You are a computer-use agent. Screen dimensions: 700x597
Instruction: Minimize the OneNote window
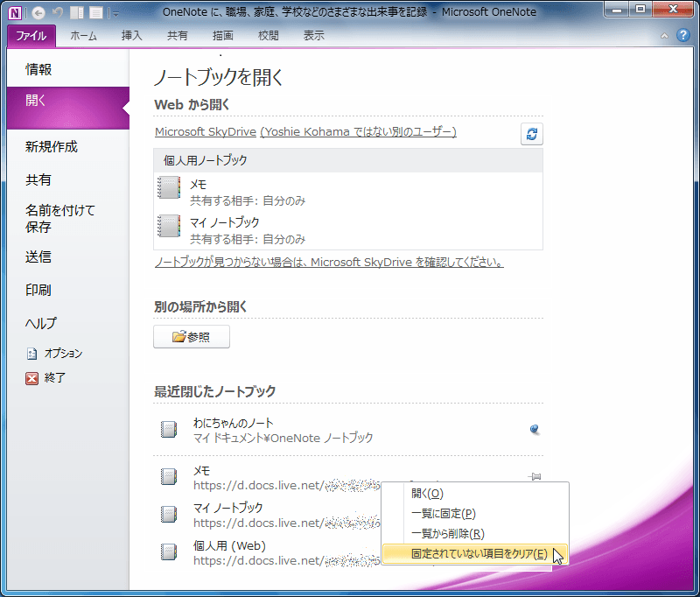click(x=618, y=10)
